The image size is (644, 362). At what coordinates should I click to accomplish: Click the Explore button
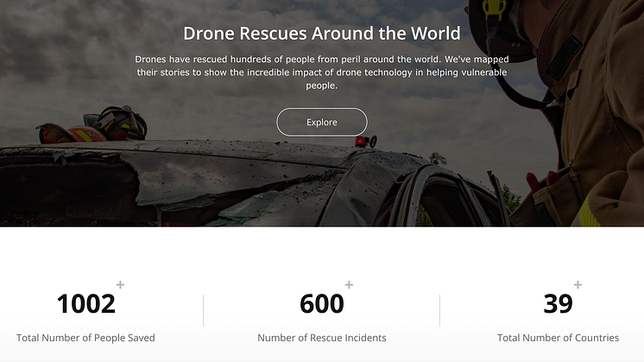click(x=322, y=122)
